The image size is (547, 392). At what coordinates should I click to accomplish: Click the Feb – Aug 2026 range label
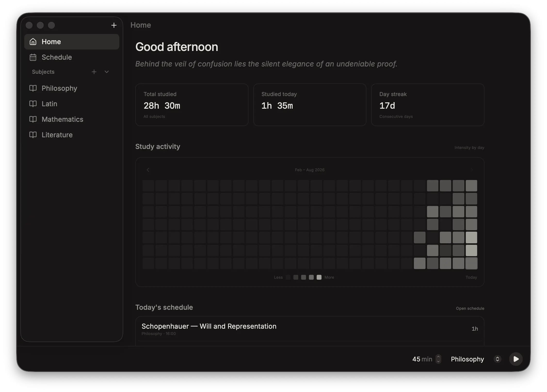click(x=310, y=170)
